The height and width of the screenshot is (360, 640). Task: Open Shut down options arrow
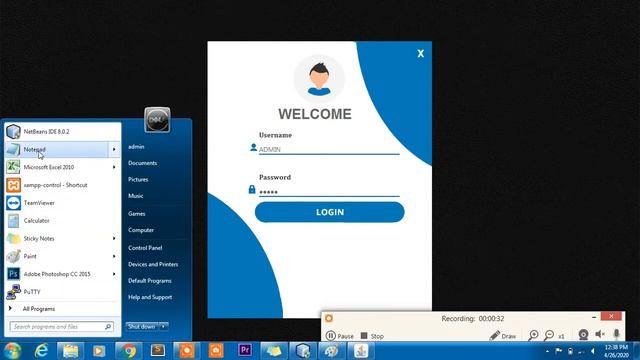(163, 327)
